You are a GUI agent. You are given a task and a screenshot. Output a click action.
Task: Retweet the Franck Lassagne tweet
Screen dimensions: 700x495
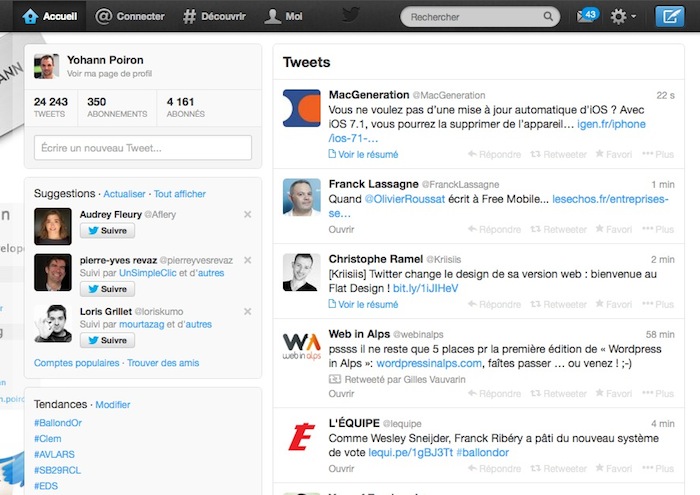click(x=558, y=229)
